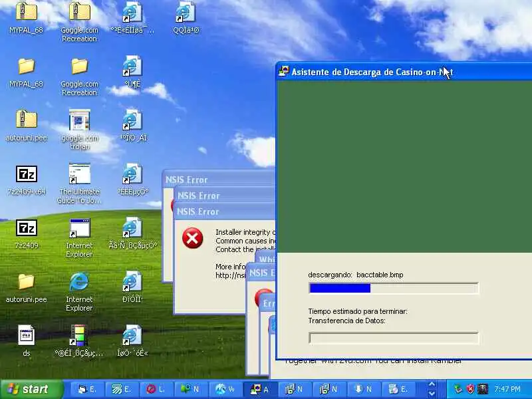Image resolution: width=532 pixels, height=399 pixels.
Task: Click the 'descargando: bacctable.bmp' label
Action: [x=356, y=275]
